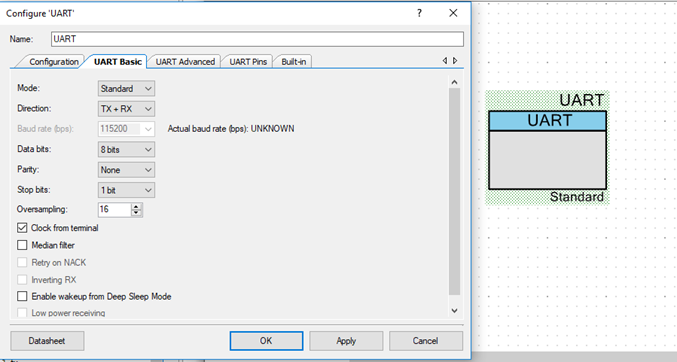Screen dimensions: 677x362
Task: Go to the UART Pins tab
Action: click(x=248, y=62)
